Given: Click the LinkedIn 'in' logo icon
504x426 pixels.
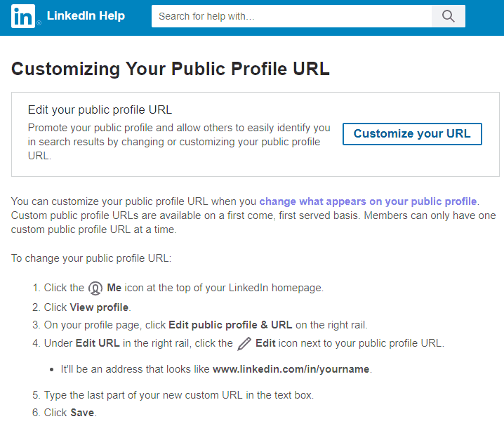Looking at the screenshot, I should [x=23, y=16].
